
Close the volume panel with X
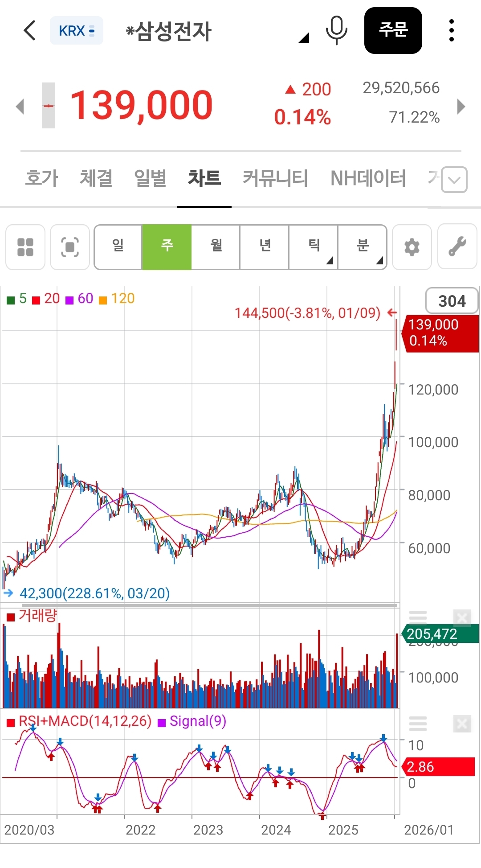pyautogui.click(x=462, y=618)
